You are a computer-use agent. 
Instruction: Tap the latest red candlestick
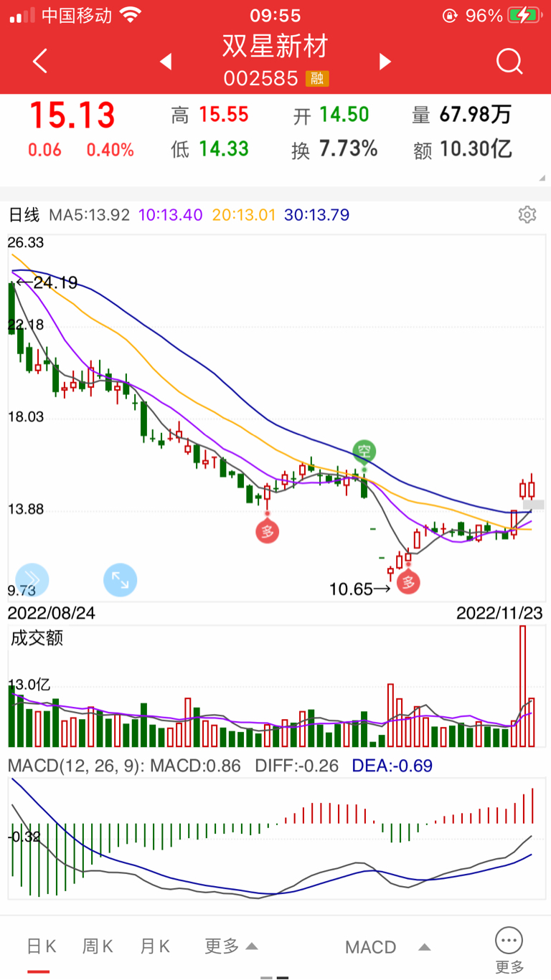pos(532,489)
